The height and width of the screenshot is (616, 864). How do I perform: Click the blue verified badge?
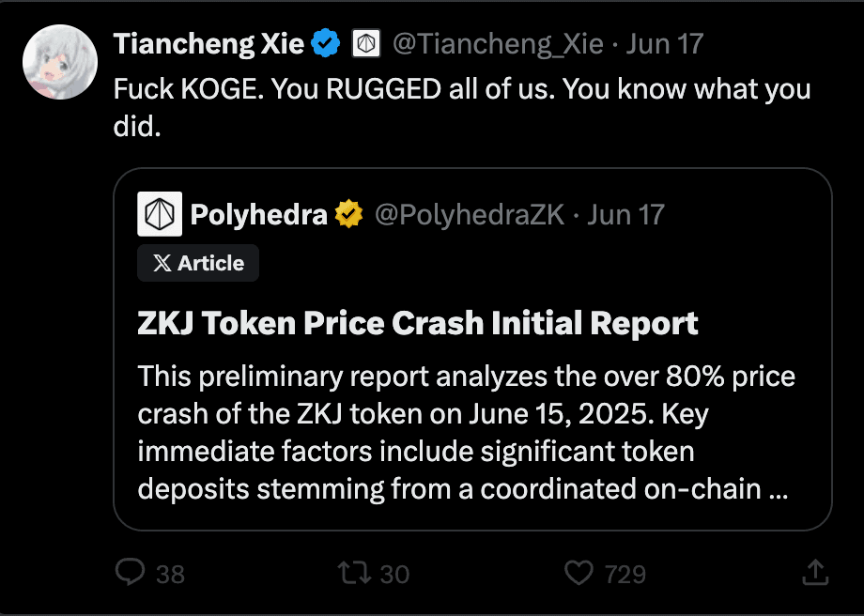[326, 43]
